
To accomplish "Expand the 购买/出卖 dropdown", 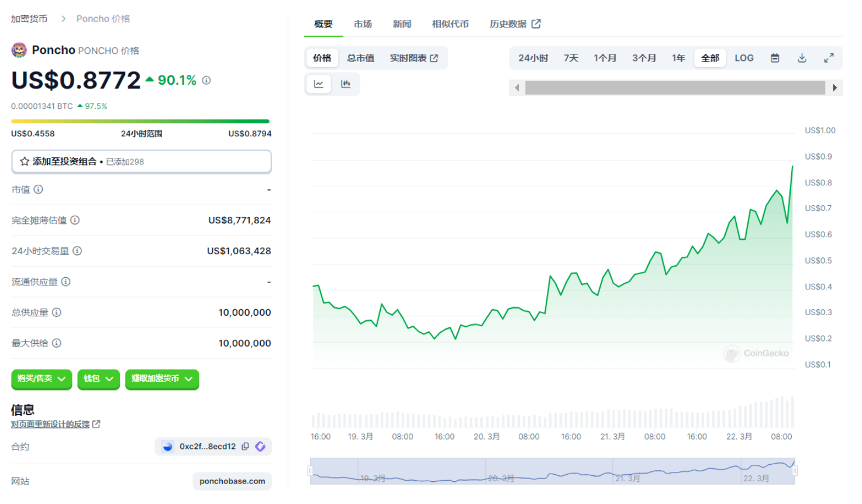I will [42, 379].
